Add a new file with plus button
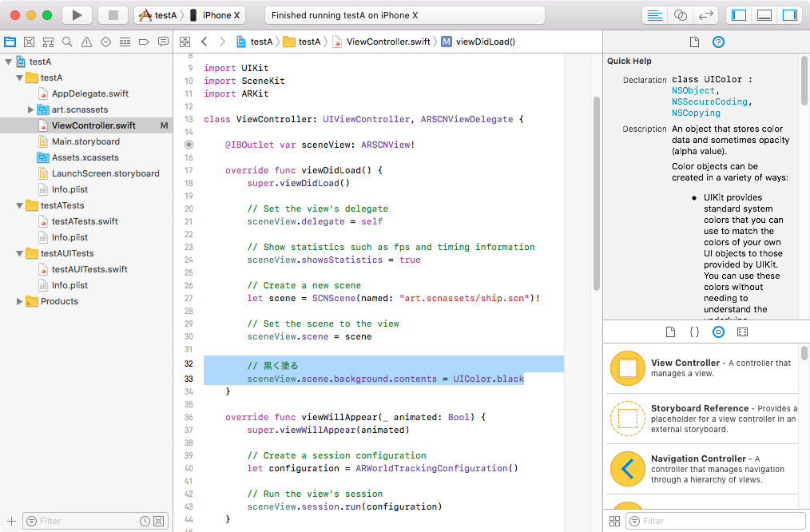810x532 pixels. point(11,521)
